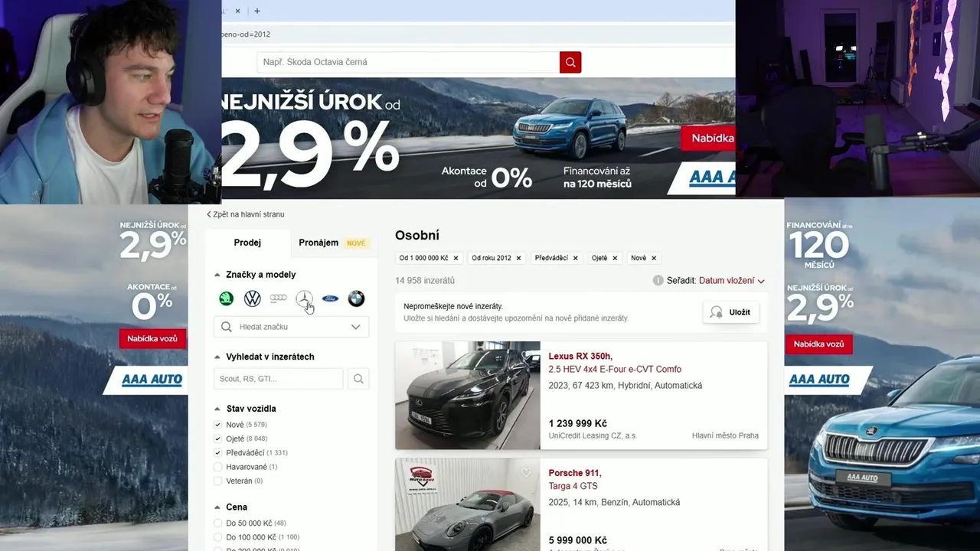Click the Porsche 911 car photo

pos(468,504)
